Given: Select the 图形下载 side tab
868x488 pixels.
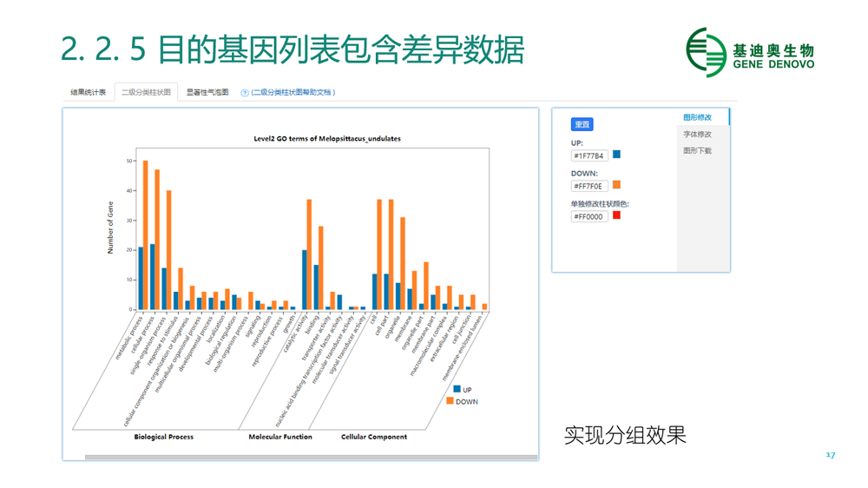Looking at the screenshot, I should (x=698, y=151).
